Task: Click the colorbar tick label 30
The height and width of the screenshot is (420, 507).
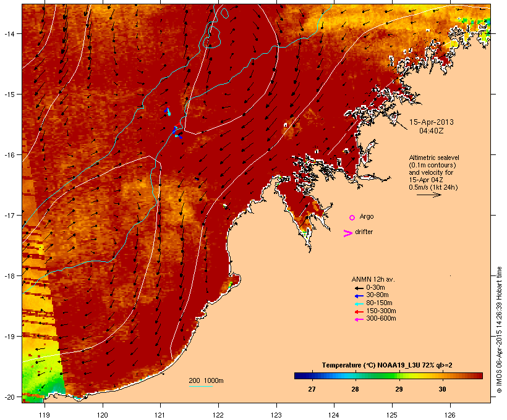Action: pyautogui.click(x=442, y=389)
